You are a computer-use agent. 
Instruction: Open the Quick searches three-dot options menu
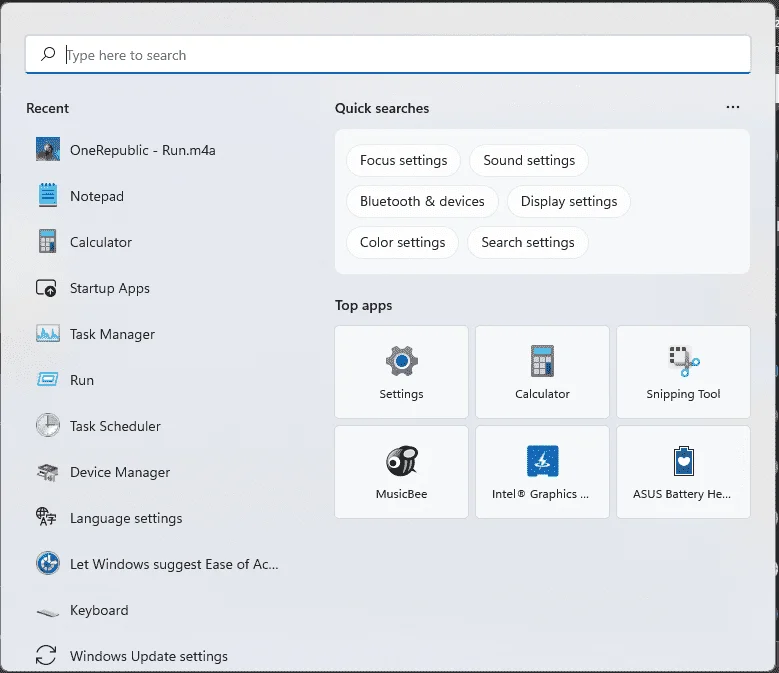733,107
